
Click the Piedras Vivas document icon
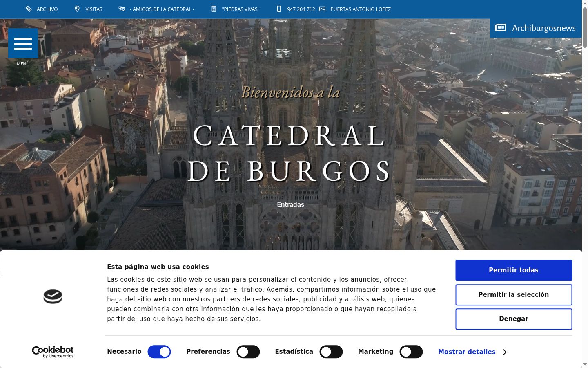(214, 9)
